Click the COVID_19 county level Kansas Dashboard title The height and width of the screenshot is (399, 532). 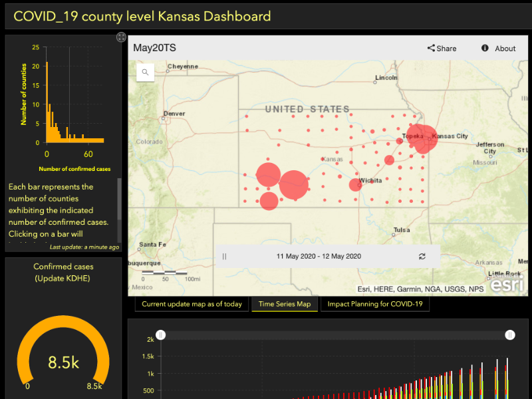point(142,16)
